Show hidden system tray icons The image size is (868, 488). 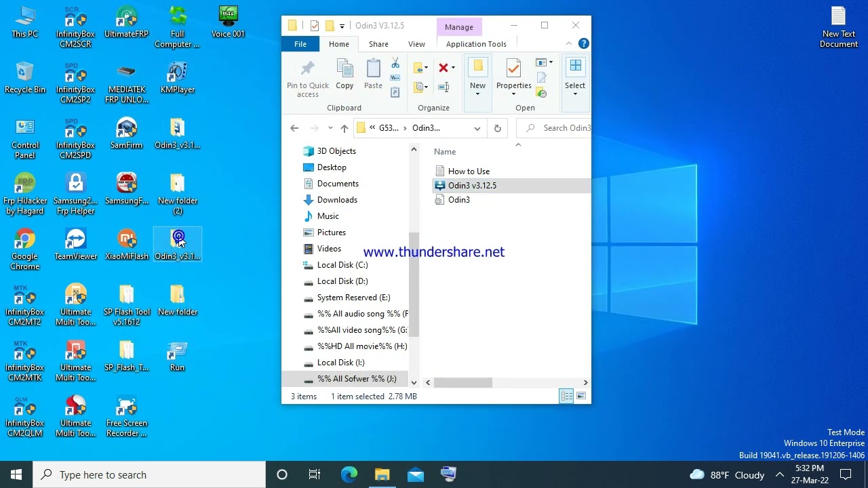point(780,474)
